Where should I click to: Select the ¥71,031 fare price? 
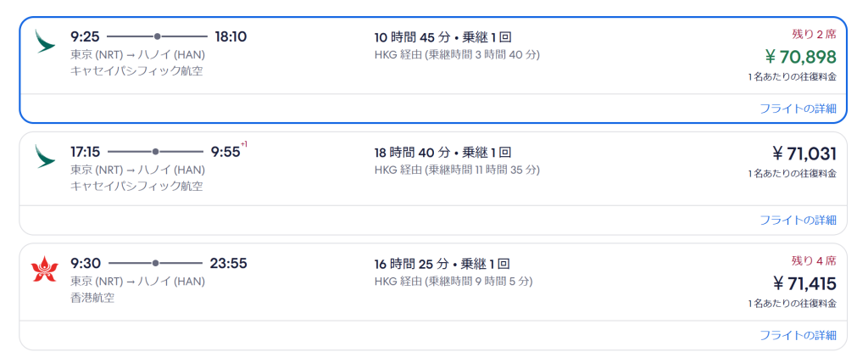coord(804,154)
